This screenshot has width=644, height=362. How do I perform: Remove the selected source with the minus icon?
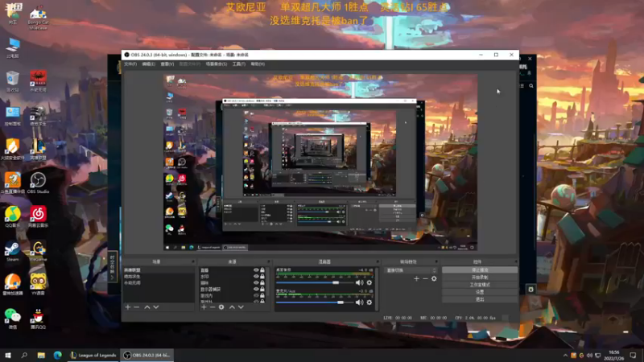(x=213, y=307)
